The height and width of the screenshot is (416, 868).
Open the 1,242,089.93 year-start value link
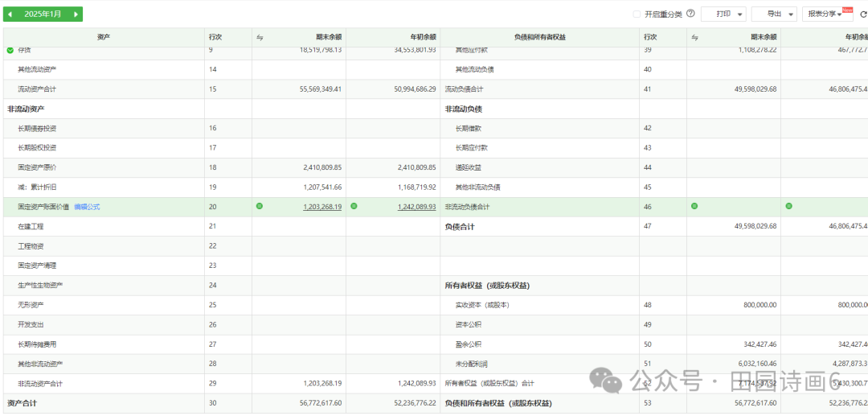416,207
